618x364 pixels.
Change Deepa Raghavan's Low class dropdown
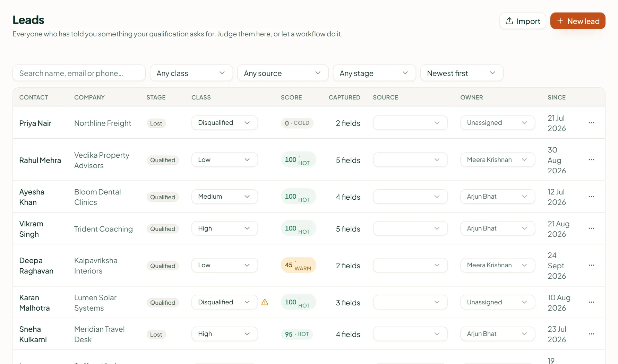point(224,265)
